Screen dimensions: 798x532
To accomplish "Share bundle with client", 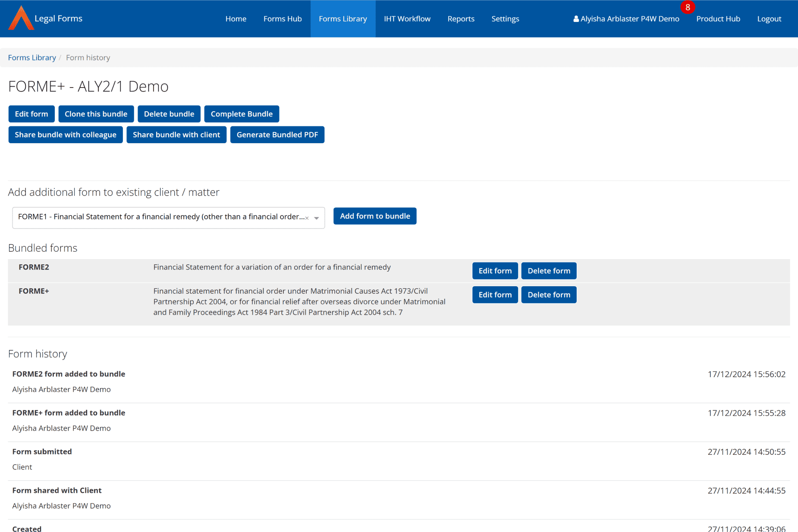I will coord(176,135).
